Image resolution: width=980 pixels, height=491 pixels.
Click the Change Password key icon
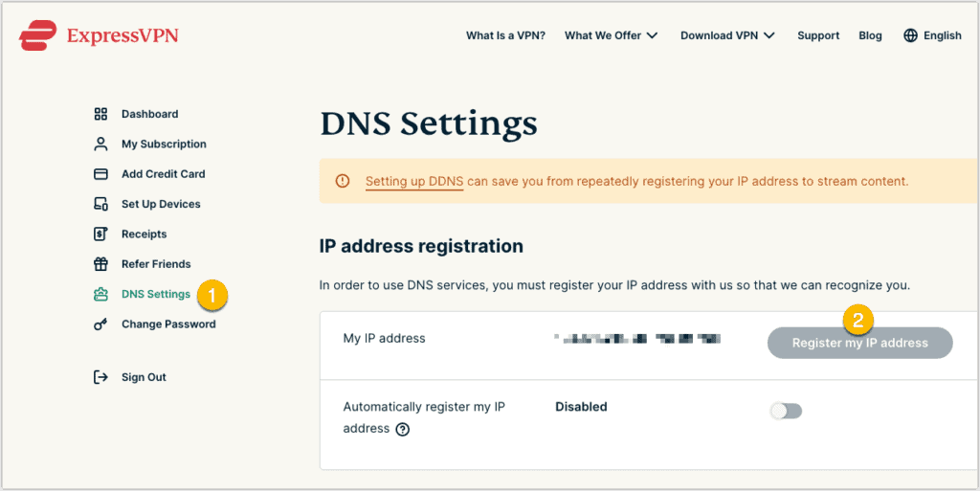coord(100,324)
